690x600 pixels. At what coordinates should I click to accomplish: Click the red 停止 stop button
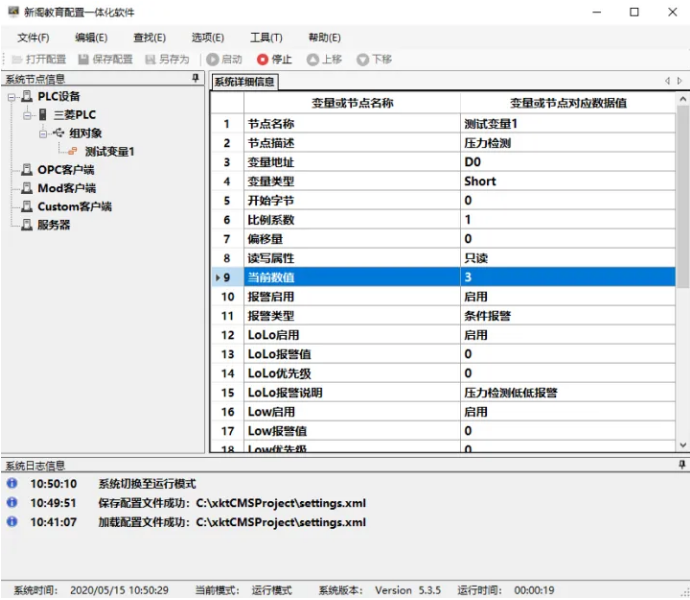[275, 59]
